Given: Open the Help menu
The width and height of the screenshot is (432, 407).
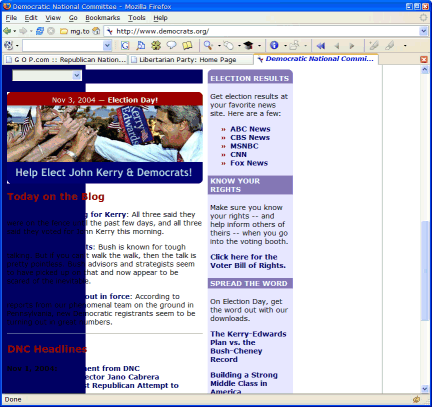Looking at the screenshot, I should pos(160,18).
